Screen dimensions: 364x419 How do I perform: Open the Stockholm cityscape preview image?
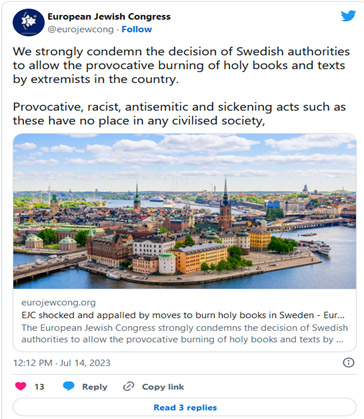(185, 211)
